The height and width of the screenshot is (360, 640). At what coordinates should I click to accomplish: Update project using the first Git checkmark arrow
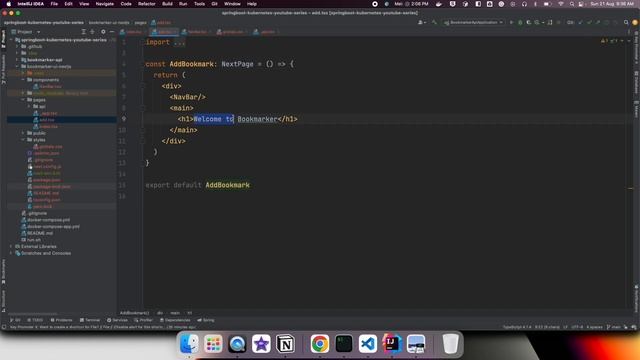580,22
